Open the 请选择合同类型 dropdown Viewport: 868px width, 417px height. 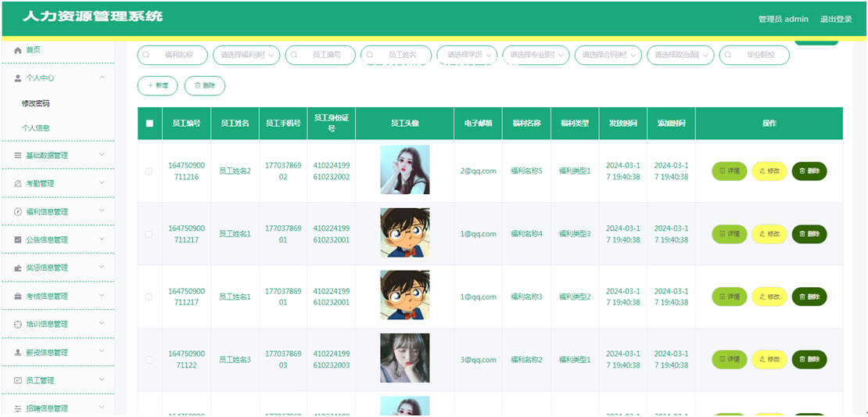coord(608,56)
